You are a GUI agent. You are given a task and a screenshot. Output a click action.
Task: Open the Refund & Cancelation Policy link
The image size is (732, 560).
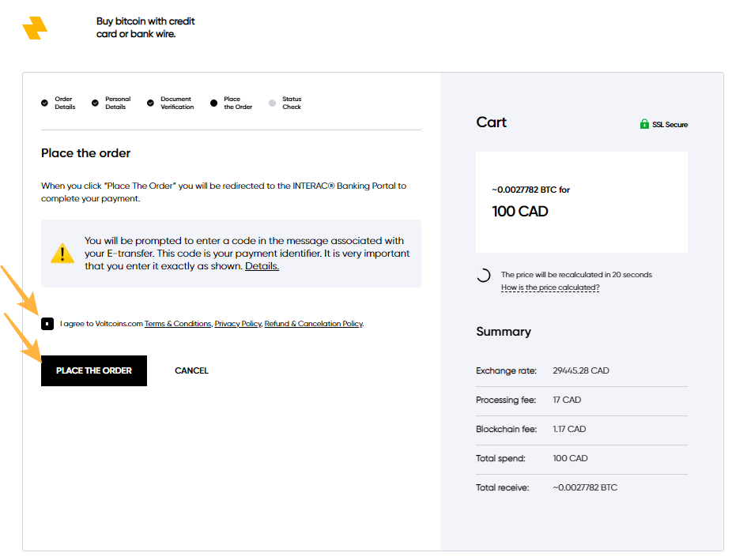tap(314, 324)
